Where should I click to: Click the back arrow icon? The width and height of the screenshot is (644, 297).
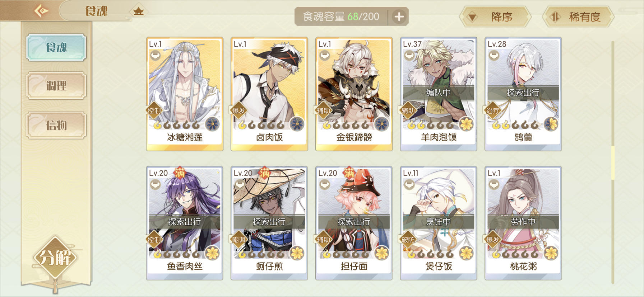pos(41,11)
